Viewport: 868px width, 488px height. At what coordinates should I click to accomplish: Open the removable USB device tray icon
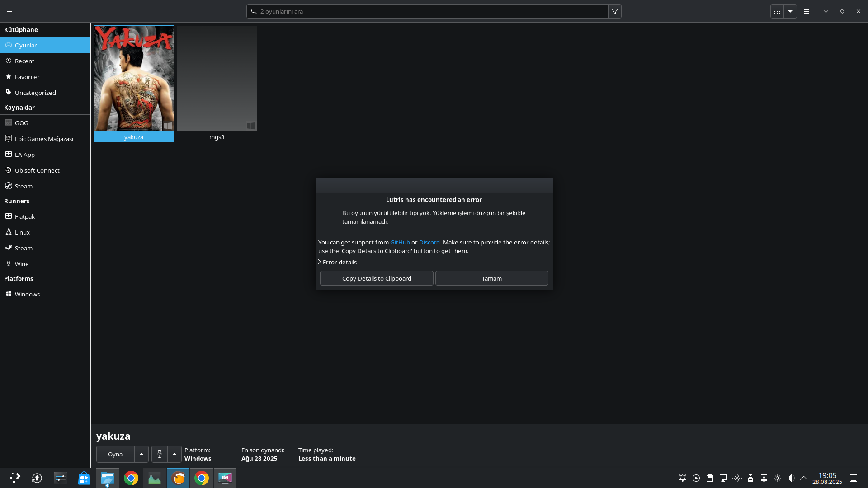coord(750,478)
